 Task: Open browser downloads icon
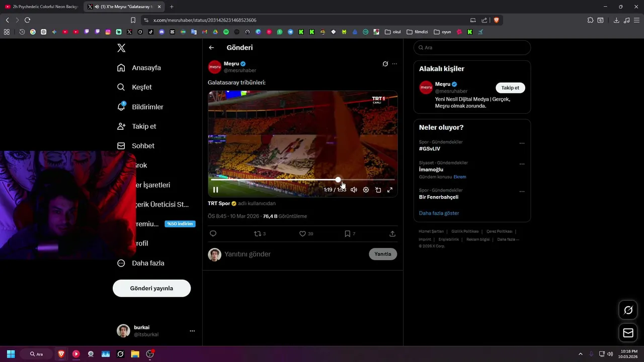[616, 20]
